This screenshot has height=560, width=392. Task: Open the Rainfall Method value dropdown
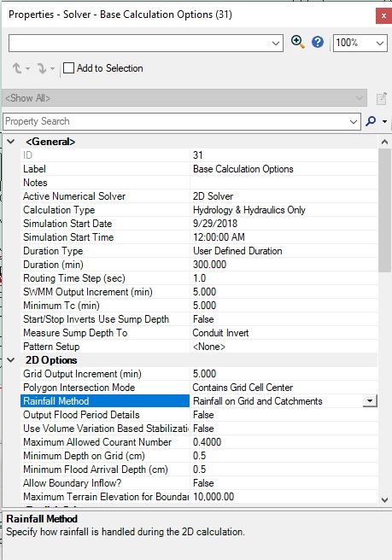[x=370, y=401]
